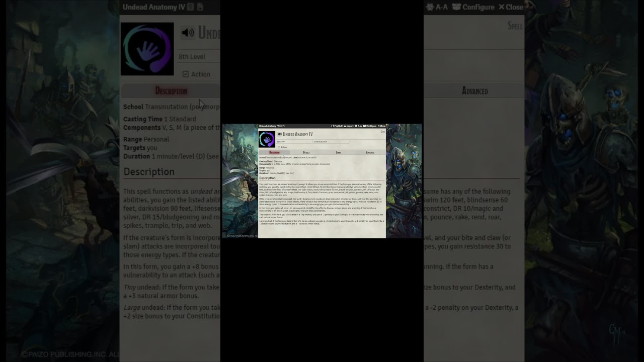Viewport: 644px width, 362px height.
Task: Click the 'School Transmutation' line in the center window
Action: pyautogui.click(x=288, y=157)
